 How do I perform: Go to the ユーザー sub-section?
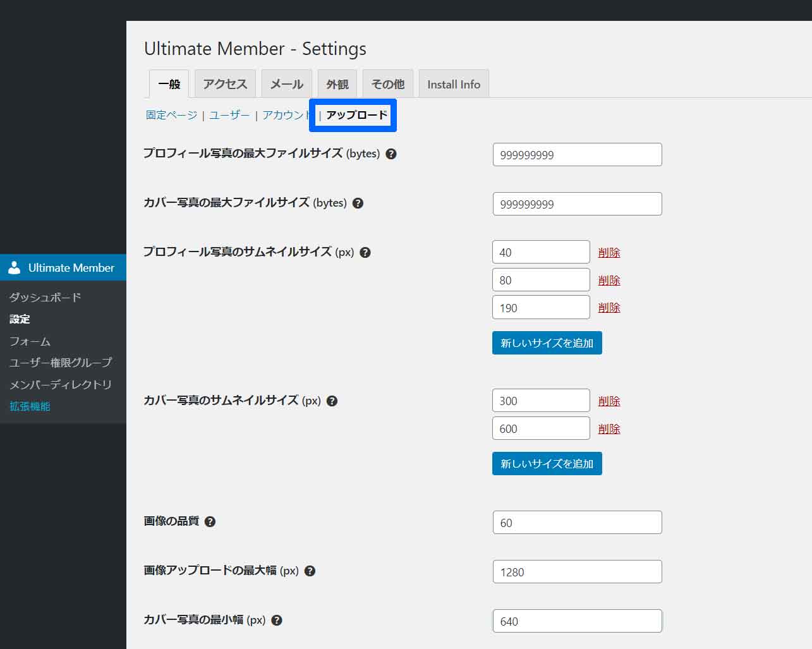point(229,115)
